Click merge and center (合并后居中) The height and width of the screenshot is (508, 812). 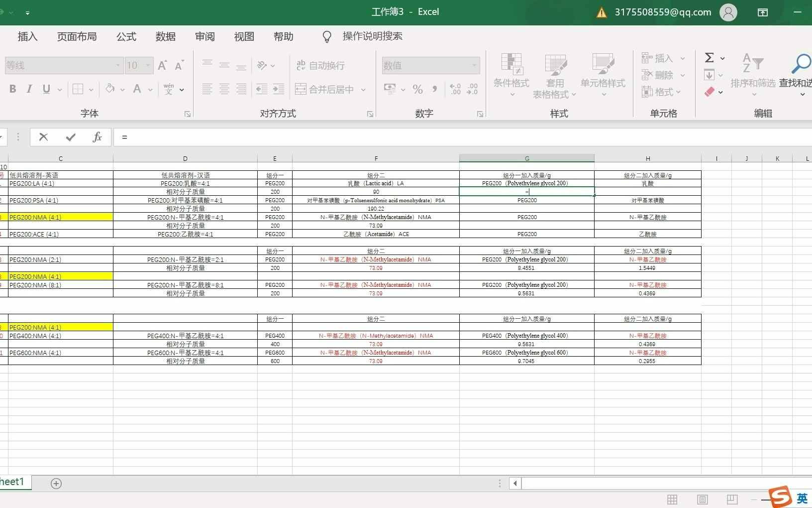324,89
